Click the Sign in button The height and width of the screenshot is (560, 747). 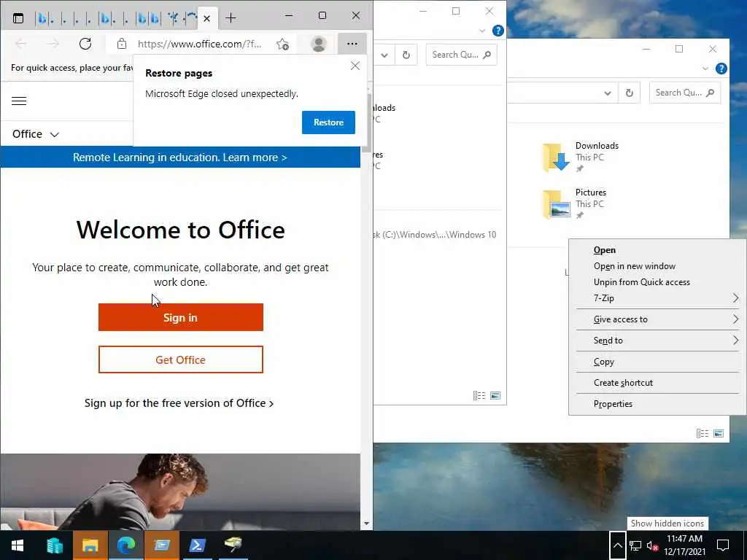[181, 317]
